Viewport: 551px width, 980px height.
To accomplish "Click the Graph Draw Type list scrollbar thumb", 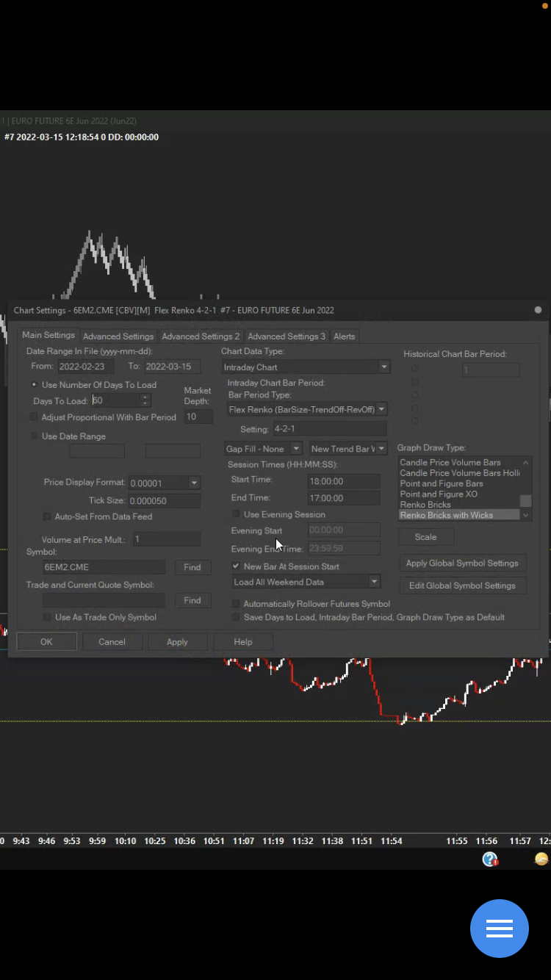I will coord(526,501).
